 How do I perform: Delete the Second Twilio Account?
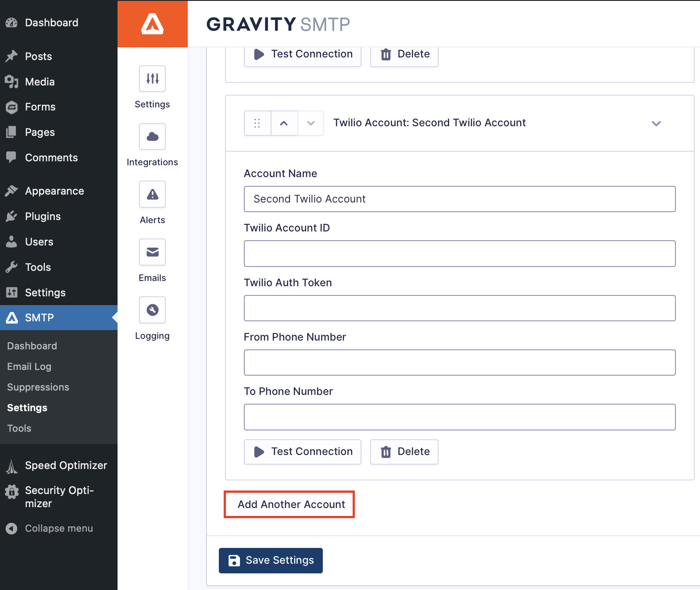(404, 452)
